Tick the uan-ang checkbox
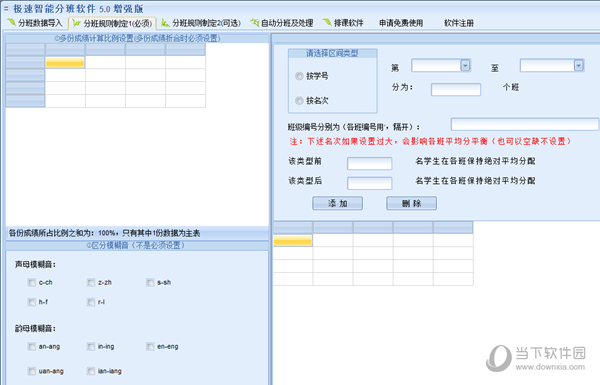Screen dimensions: 600x385 coord(31,371)
